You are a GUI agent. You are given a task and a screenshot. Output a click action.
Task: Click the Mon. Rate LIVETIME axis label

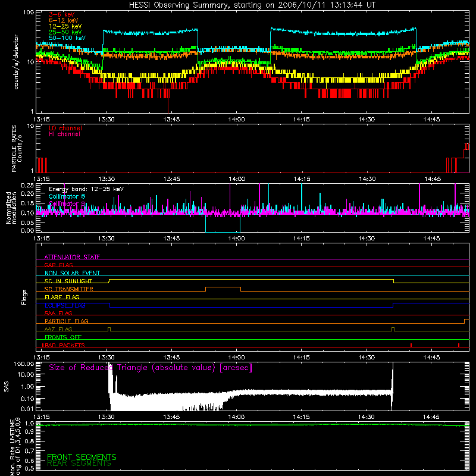(15, 446)
